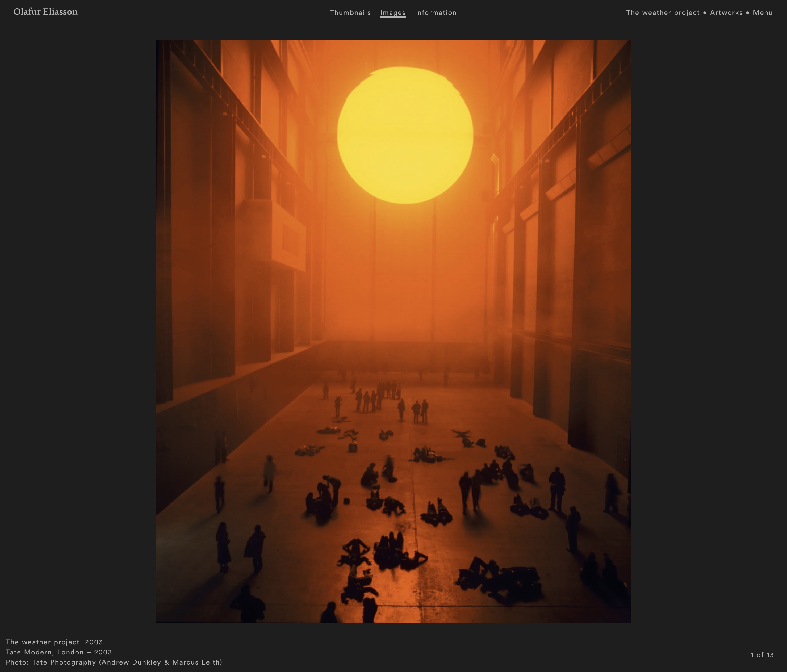The height and width of the screenshot is (672, 787).
Task: Click the caption title 'The weather project, 2003'
Action: click(x=54, y=642)
